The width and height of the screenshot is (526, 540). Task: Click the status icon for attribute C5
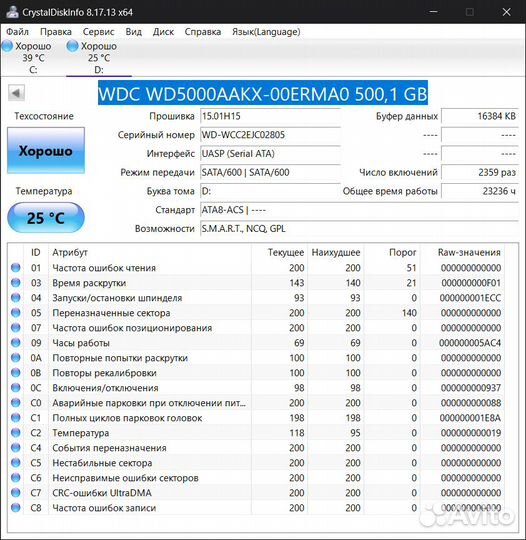point(16,463)
